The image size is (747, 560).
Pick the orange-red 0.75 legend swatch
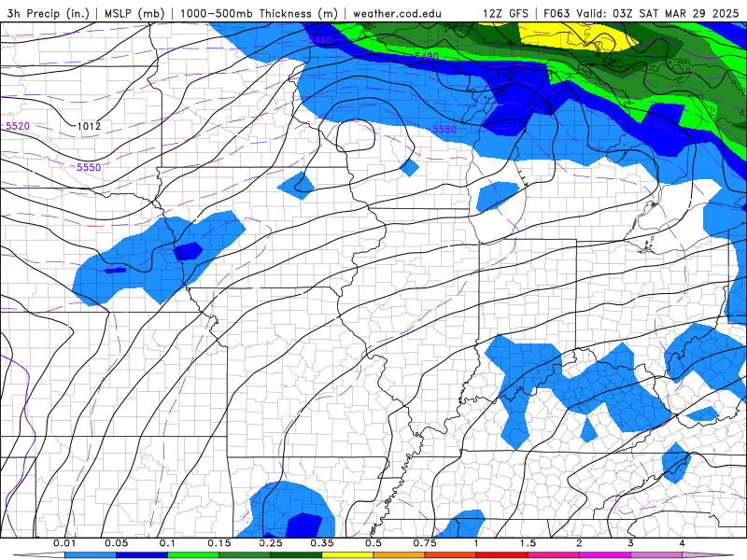click(x=451, y=555)
